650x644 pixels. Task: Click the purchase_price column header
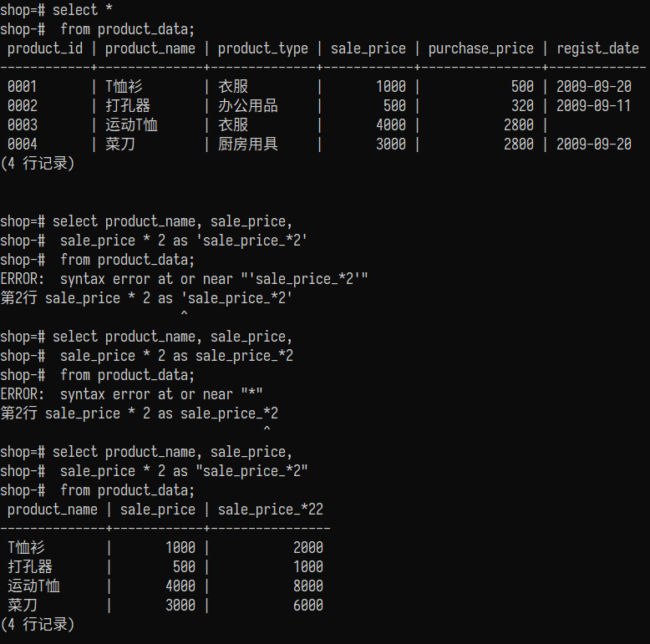(480, 48)
